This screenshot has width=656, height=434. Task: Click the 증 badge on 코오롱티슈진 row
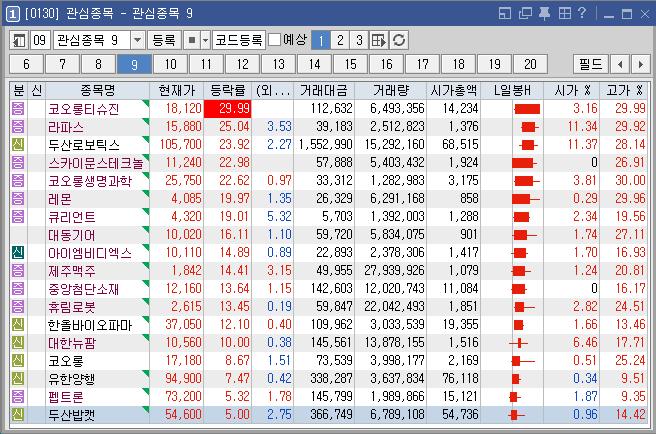(18, 108)
